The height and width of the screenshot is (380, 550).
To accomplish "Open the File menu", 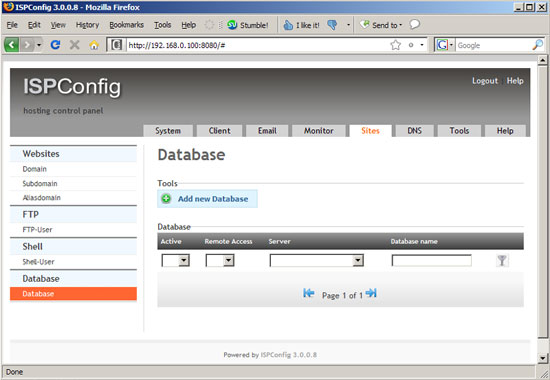I will click(12, 25).
